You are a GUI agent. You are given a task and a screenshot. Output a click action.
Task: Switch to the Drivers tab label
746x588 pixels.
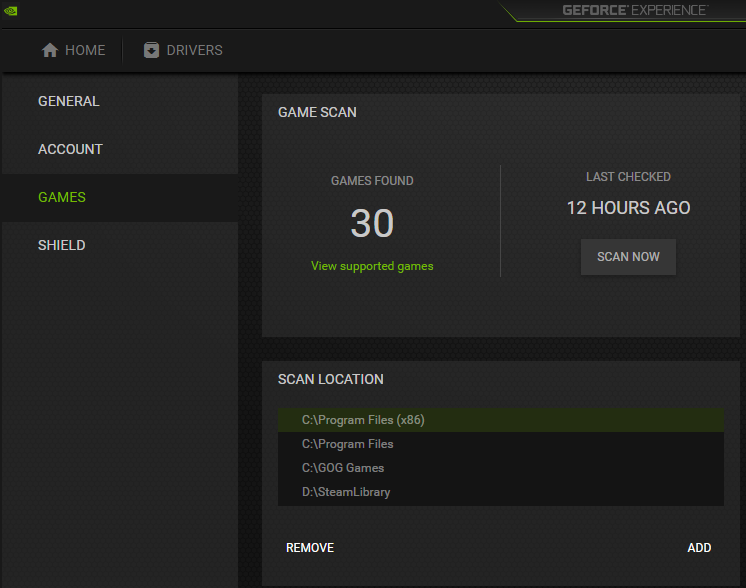196,50
